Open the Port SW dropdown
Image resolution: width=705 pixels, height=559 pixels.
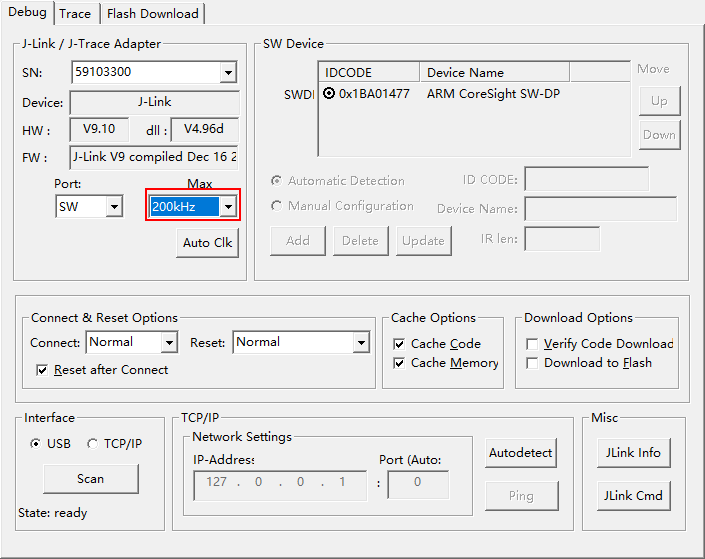click(x=115, y=207)
